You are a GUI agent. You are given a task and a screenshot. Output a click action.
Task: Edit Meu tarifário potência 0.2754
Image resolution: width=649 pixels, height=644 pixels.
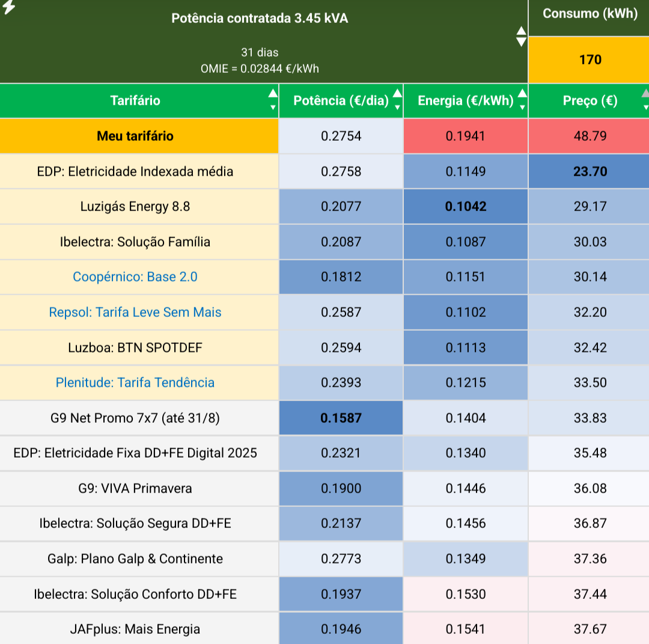[x=341, y=136]
